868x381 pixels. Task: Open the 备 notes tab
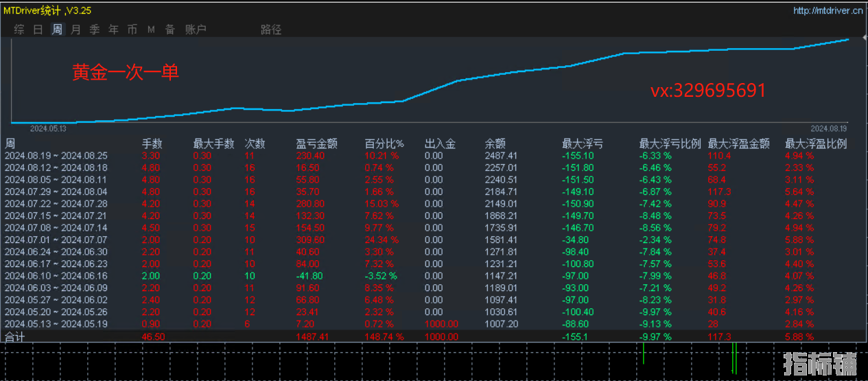point(170,30)
